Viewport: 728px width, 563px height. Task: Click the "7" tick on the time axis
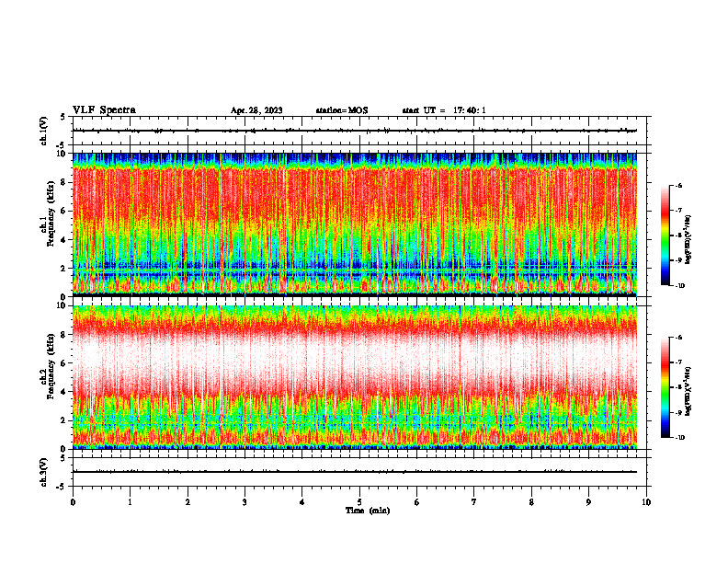[474, 502]
